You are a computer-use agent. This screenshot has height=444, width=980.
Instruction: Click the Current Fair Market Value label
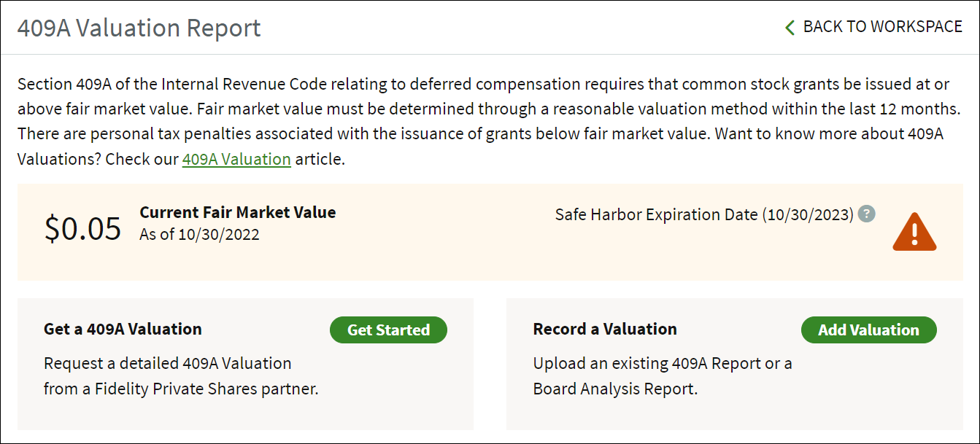coord(238,212)
